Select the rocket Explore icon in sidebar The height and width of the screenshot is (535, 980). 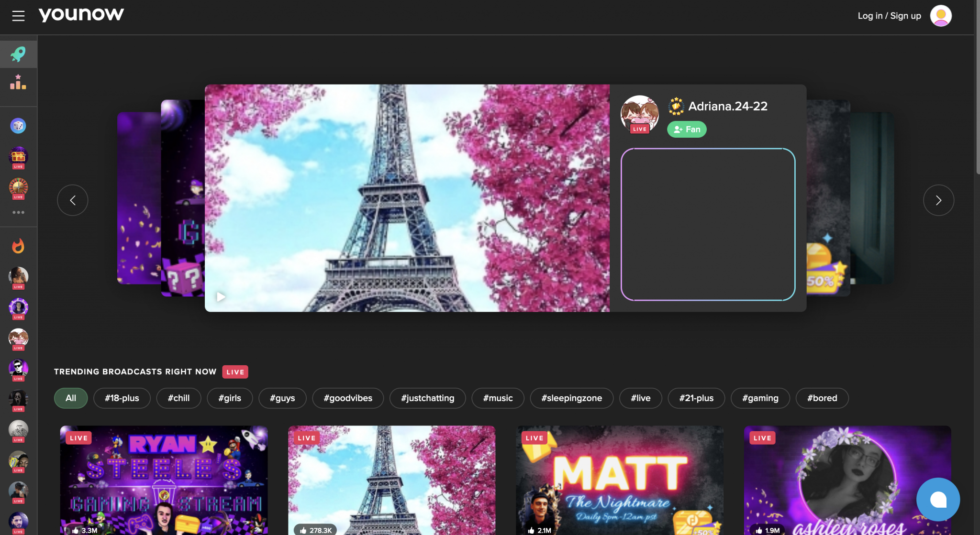click(18, 54)
